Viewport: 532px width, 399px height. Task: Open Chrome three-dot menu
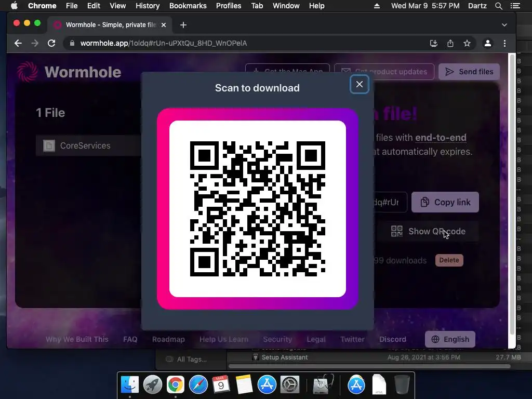click(x=504, y=43)
